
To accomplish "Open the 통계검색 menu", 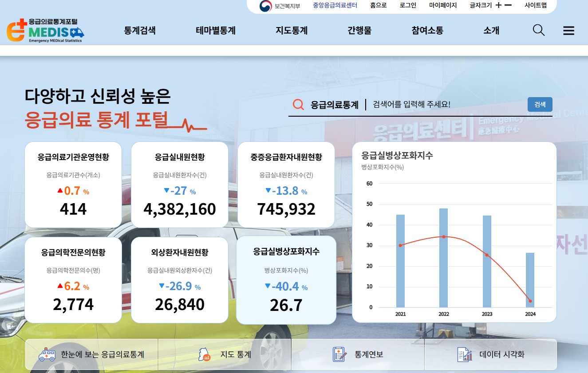I will 140,31.
